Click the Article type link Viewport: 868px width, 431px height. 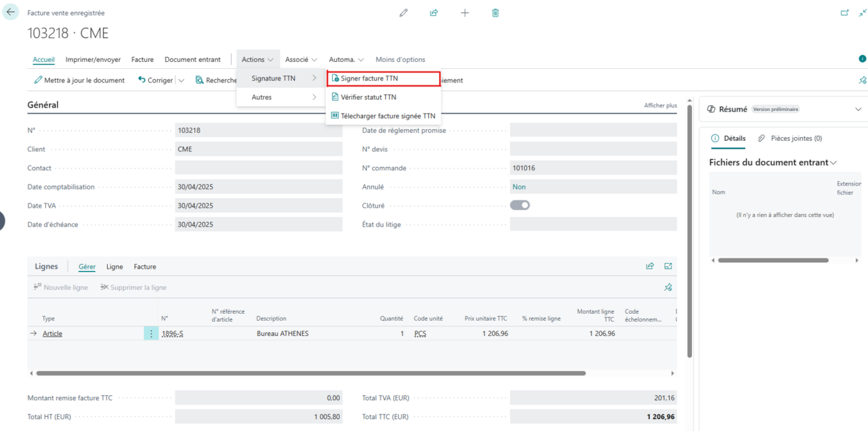52,334
